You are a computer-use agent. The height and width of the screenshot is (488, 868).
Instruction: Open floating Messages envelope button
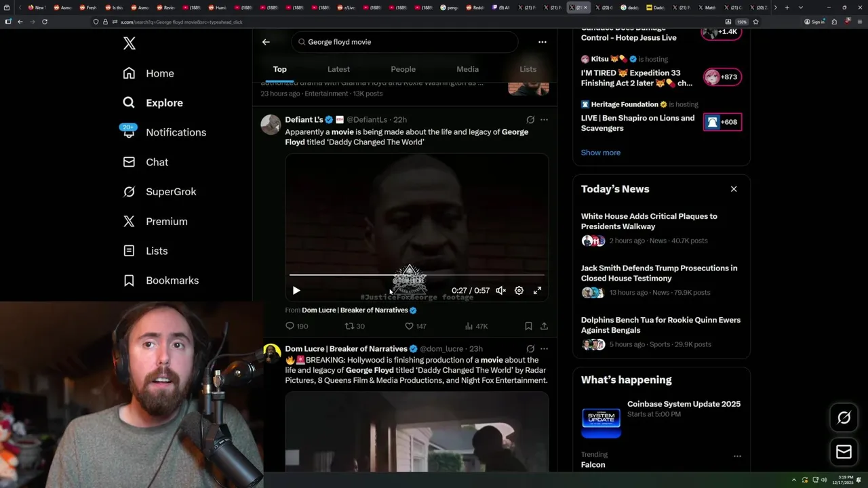coord(844,452)
